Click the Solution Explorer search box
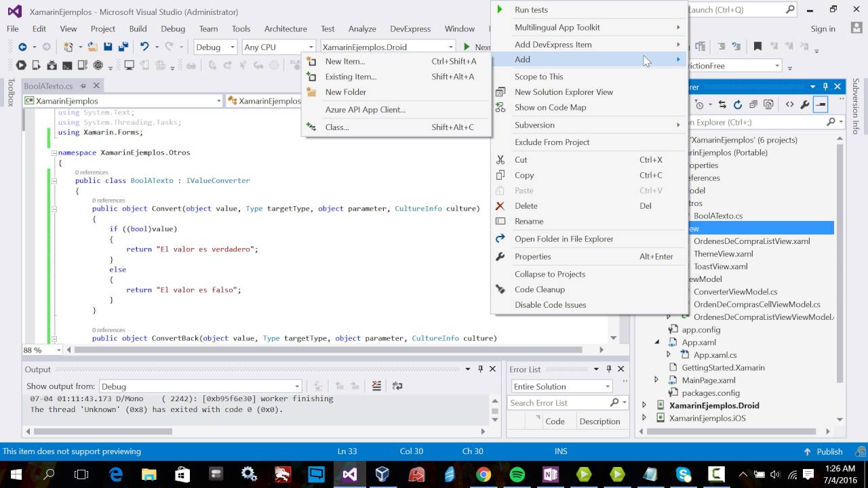Screen dimensions: 868x488 point(757,122)
